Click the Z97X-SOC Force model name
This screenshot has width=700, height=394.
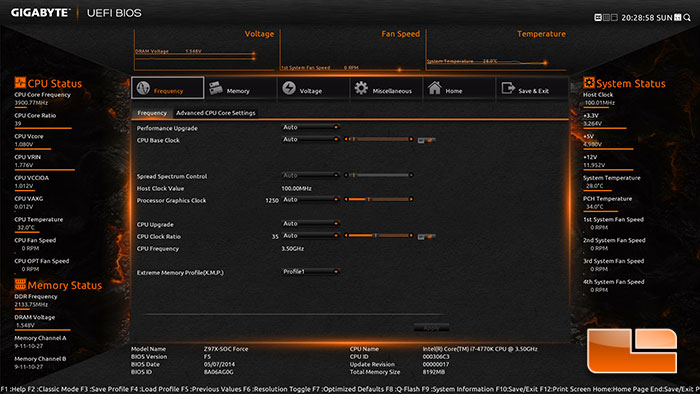coord(226,349)
